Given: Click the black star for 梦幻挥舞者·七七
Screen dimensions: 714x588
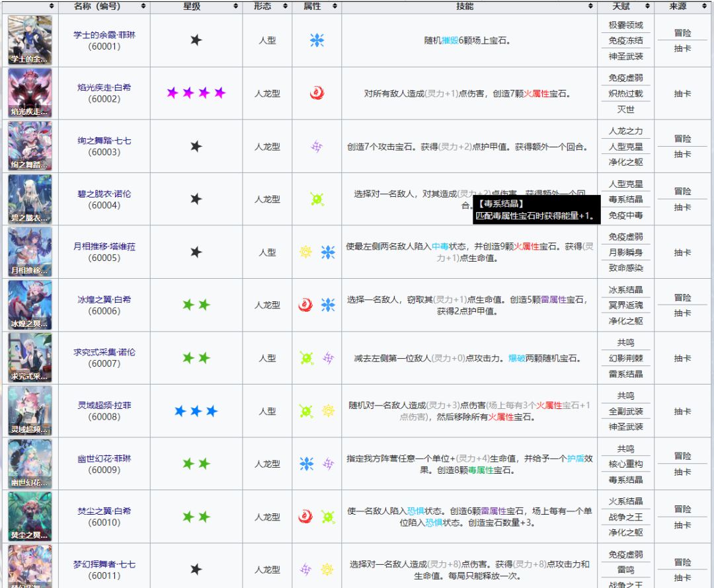Looking at the screenshot, I should tap(196, 570).
